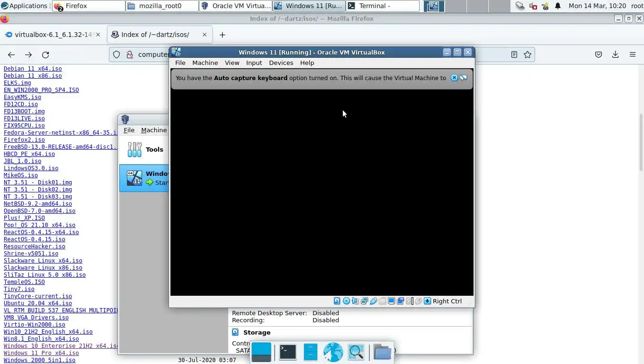644x364 pixels.
Task: Open the Windows_11_Pro_x64.iso link
Action: tap(41, 353)
